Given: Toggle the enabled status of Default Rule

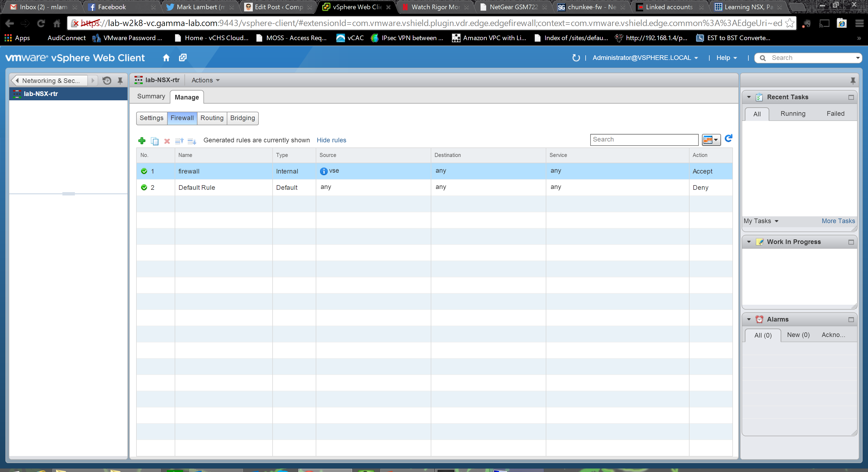Looking at the screenshot, I should (x=144, y=187).
